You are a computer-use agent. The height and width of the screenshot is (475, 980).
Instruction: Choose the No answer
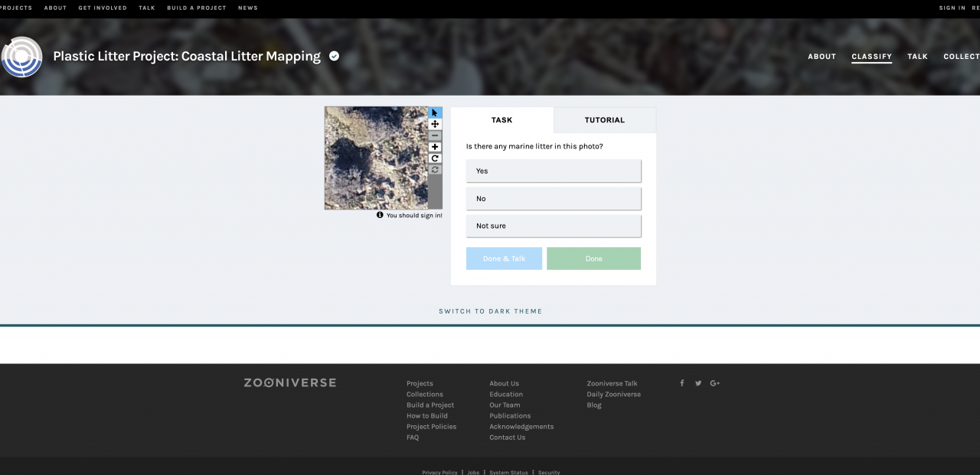(x=554, y=198)
